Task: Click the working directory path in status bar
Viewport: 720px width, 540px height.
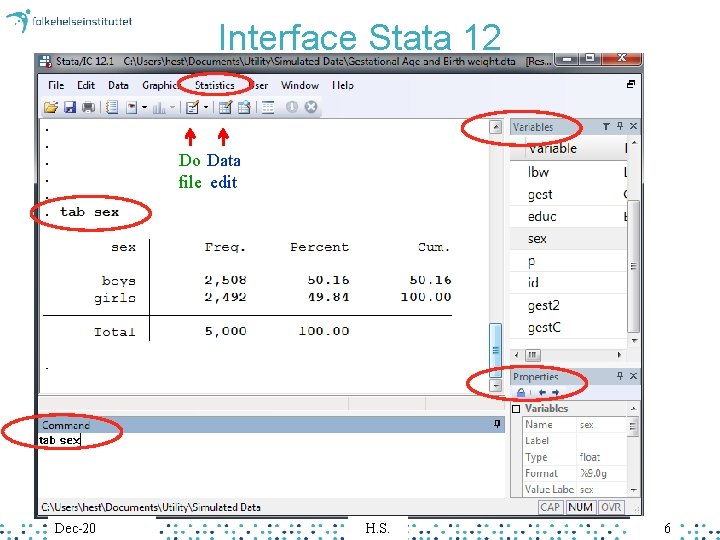Action: point(151,507)
